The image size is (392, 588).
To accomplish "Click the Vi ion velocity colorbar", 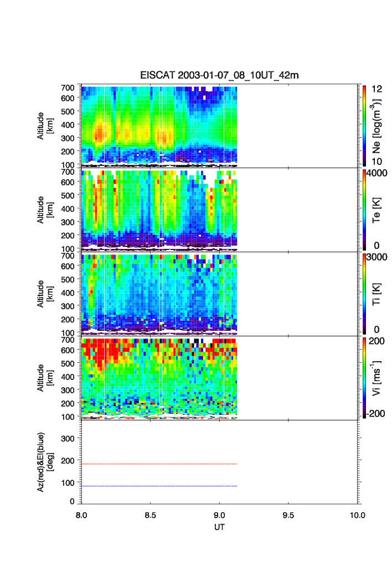I will pos(364,377).
